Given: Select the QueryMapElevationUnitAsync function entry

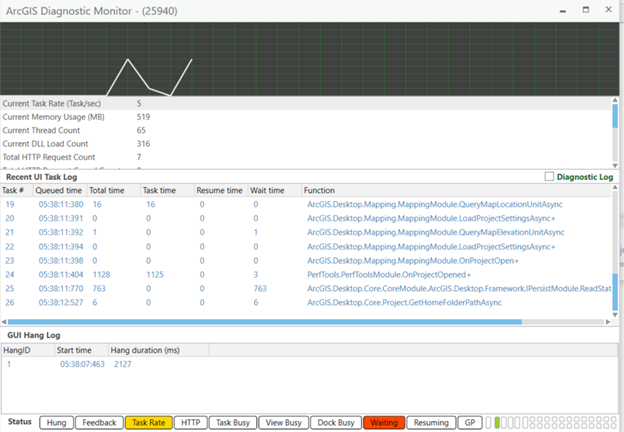Looking at the screenshot, I should click(x=436, y=232).
